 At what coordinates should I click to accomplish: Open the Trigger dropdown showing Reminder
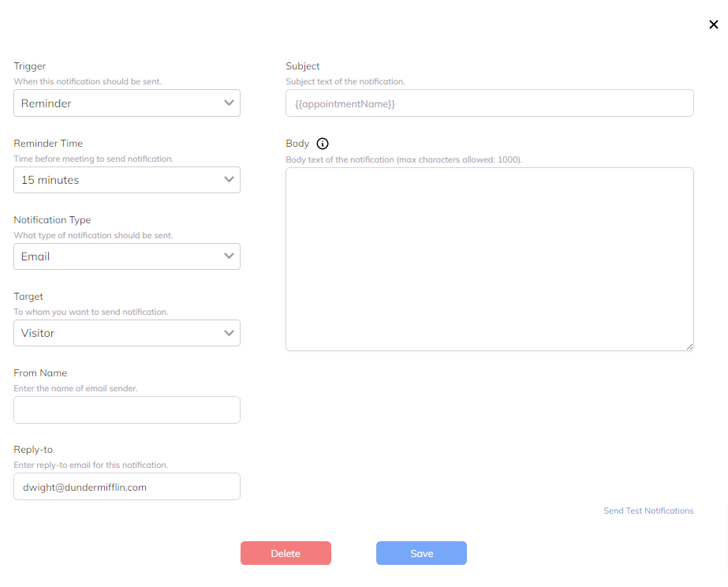127,103
